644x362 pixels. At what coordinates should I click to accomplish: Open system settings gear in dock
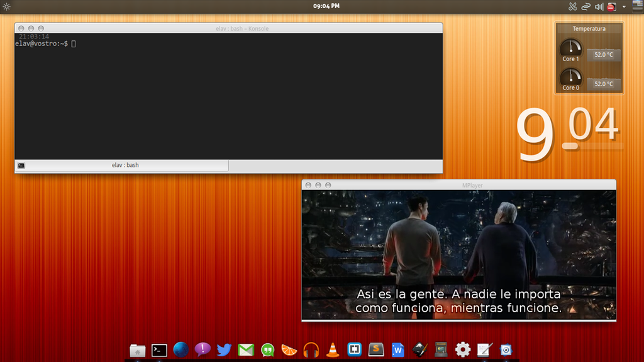point(463,349)
